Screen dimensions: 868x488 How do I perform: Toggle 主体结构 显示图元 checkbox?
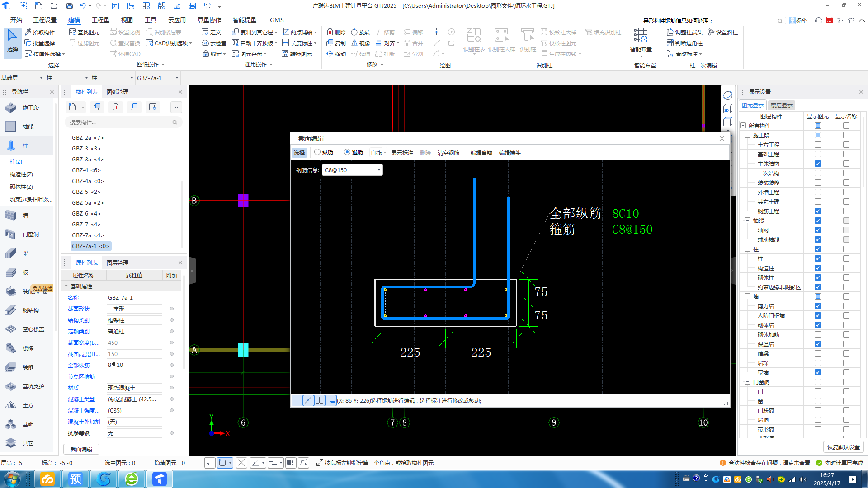[817, 164]
